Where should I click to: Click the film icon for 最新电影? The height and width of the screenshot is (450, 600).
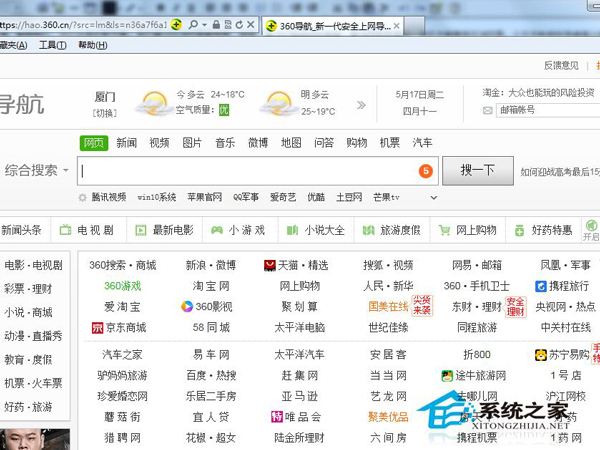(141, 230)
